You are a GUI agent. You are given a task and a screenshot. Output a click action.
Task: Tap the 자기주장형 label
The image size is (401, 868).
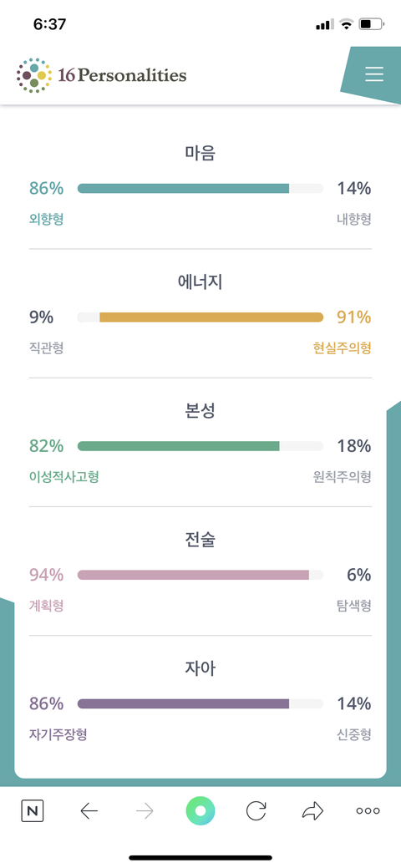pos(58,734)
